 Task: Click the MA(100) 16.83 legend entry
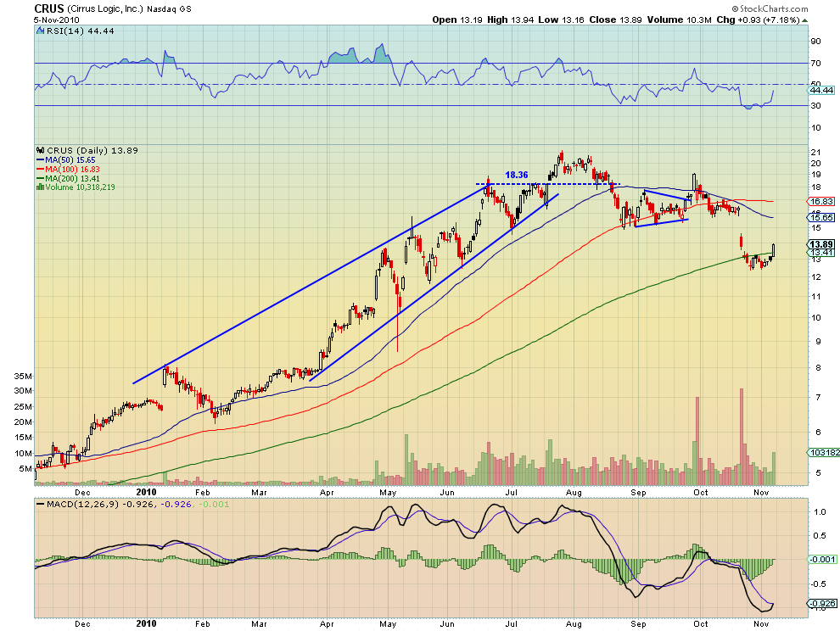click(72, 170)
